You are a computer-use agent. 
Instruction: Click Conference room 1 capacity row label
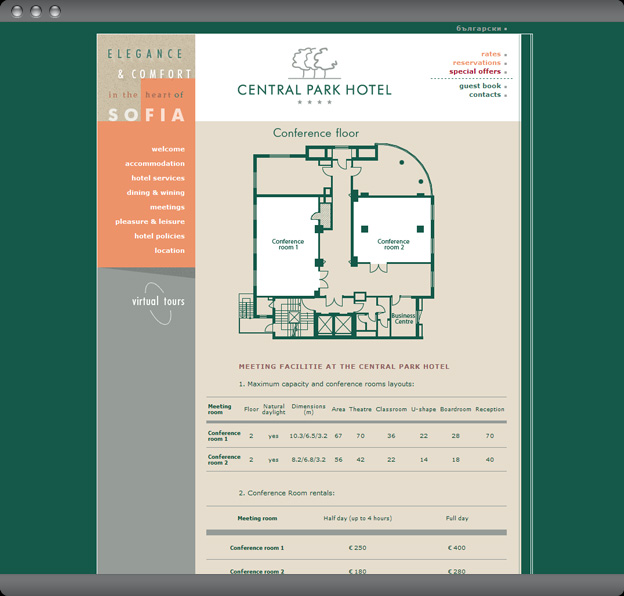224,436
